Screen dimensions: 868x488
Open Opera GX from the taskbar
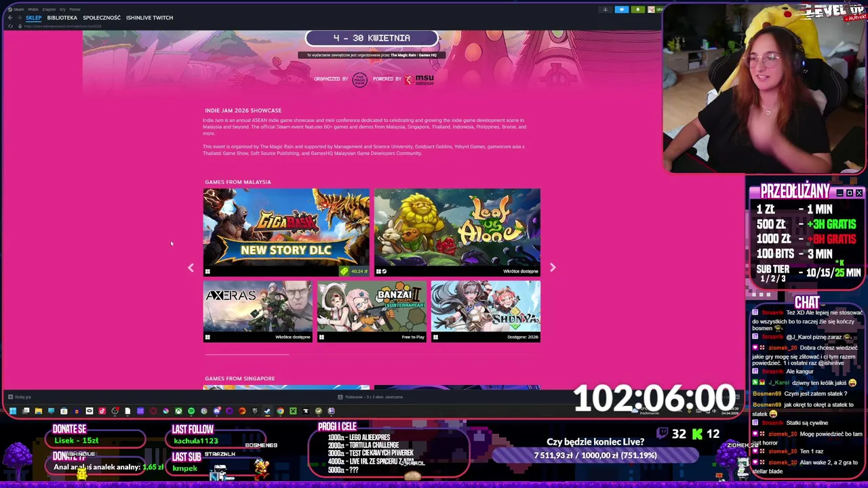(x=153, y=411)
